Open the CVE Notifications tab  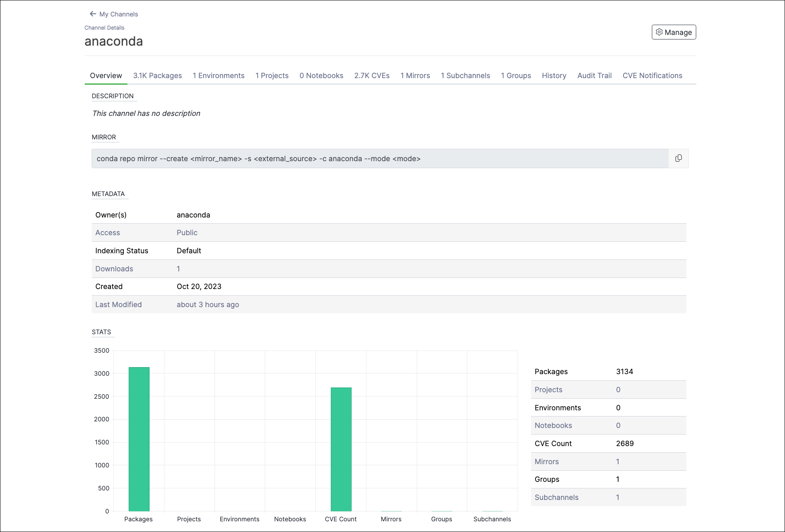point(652,76)
